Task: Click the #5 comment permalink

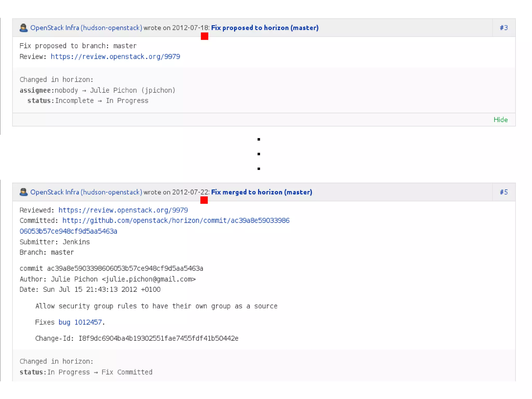Action: (503, 192)
